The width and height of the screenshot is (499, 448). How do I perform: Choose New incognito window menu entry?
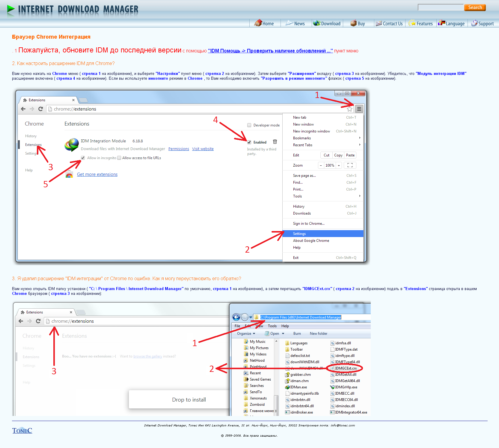pyautogui.click(x=311, y=131)
